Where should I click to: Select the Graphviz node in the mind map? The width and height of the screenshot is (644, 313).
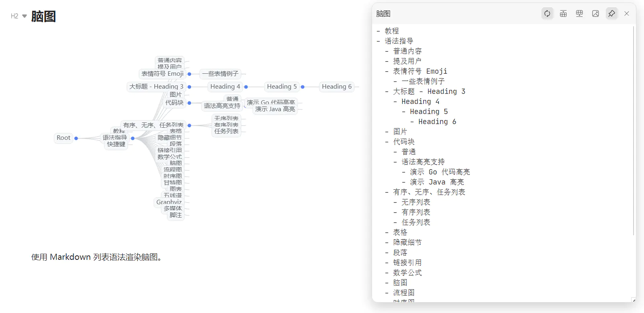pos(169,202)
